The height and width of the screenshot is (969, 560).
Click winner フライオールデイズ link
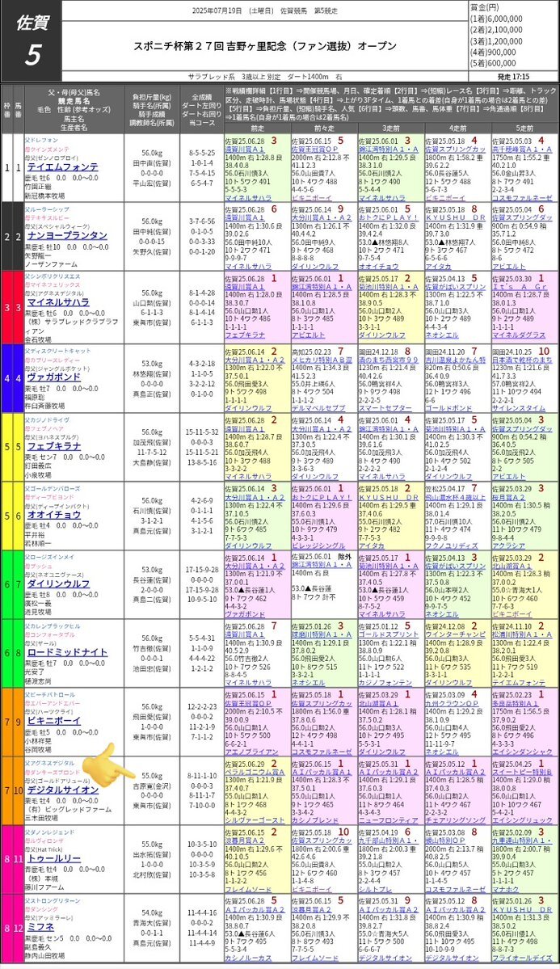[522, 957]
